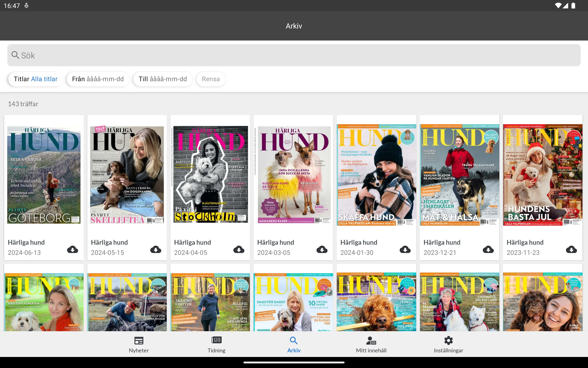Image resolution: width=588 pixels, height=368 pixels.
Task: Select the Arkiv tab
Action: click(294, 345)
